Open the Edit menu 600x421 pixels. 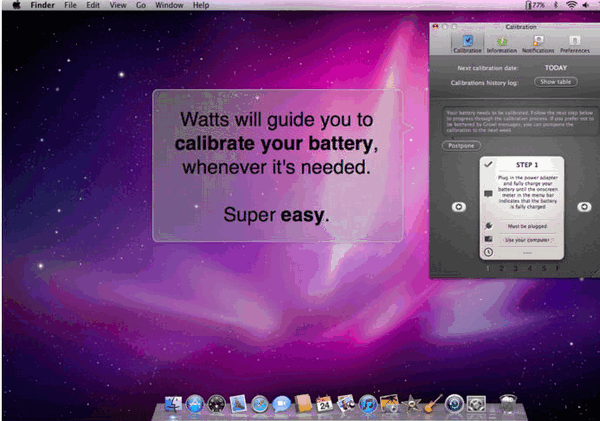[93, 5]
